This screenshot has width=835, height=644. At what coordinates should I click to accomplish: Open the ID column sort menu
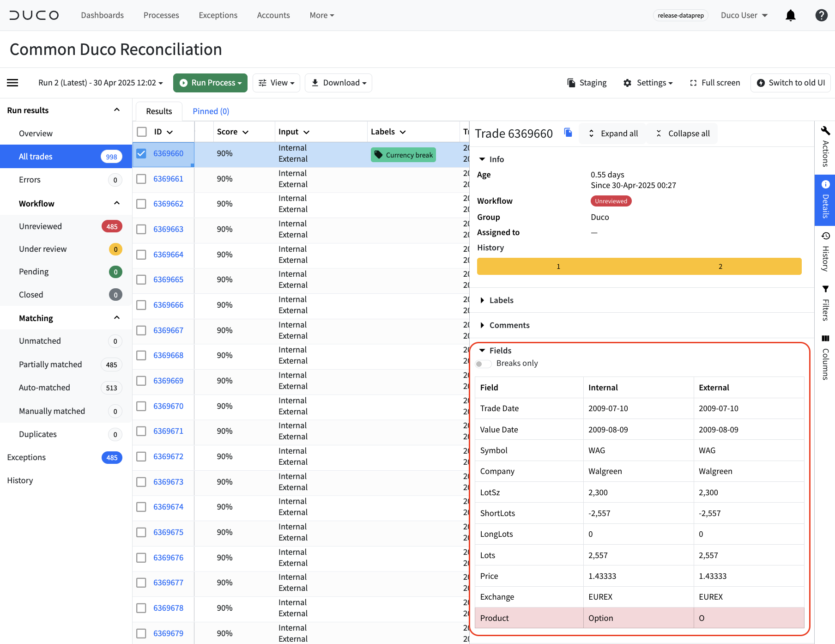tap(169, 132)
